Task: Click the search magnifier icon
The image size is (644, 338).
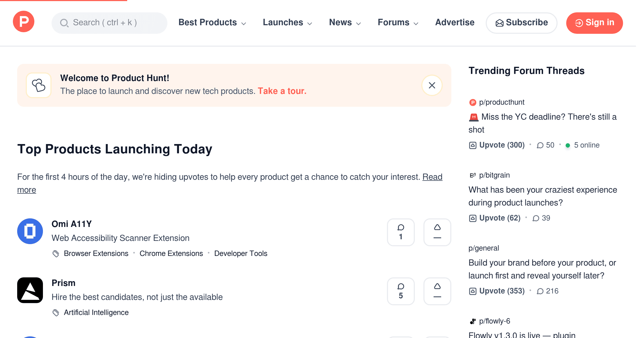Action: [x=64, y=23]
